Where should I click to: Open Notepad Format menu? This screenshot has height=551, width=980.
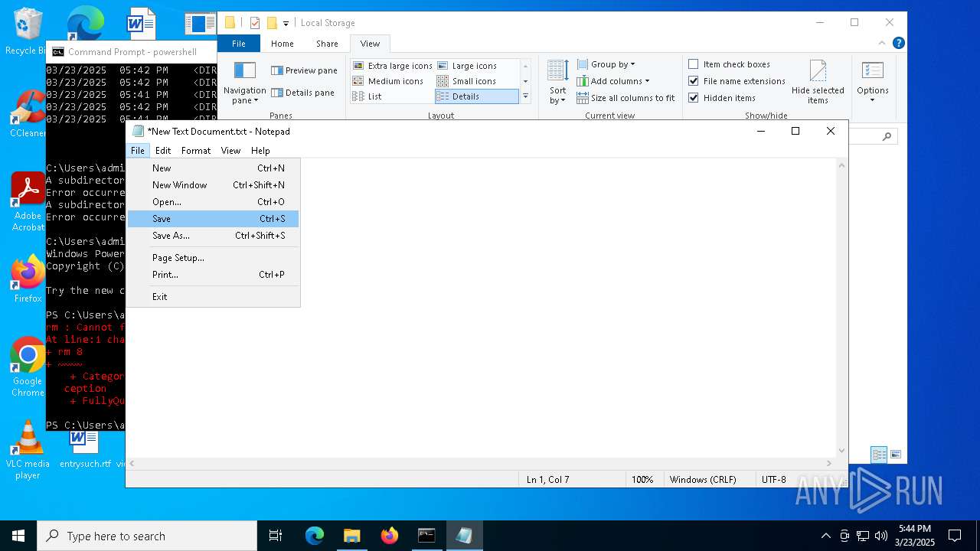(196, 151)
